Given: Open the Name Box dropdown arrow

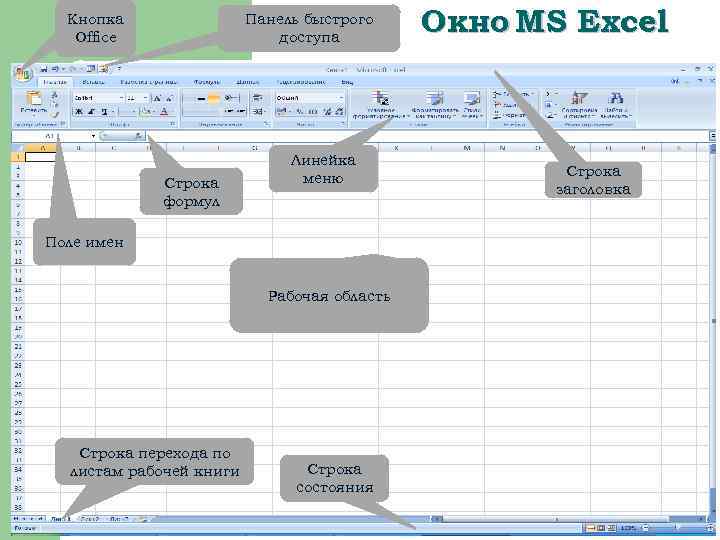Looking at the screenshot, I should tap(93, 136).
